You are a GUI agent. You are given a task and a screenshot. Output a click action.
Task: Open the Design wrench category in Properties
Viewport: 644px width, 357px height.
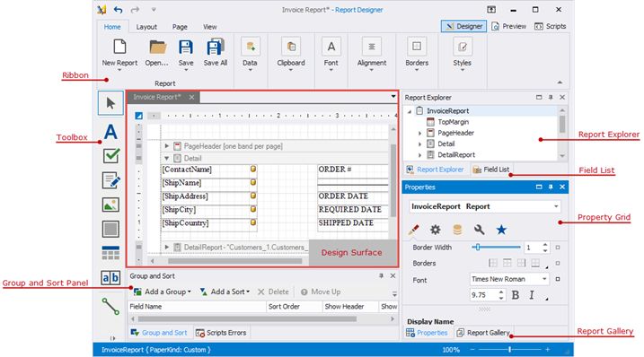pos(479,230)
